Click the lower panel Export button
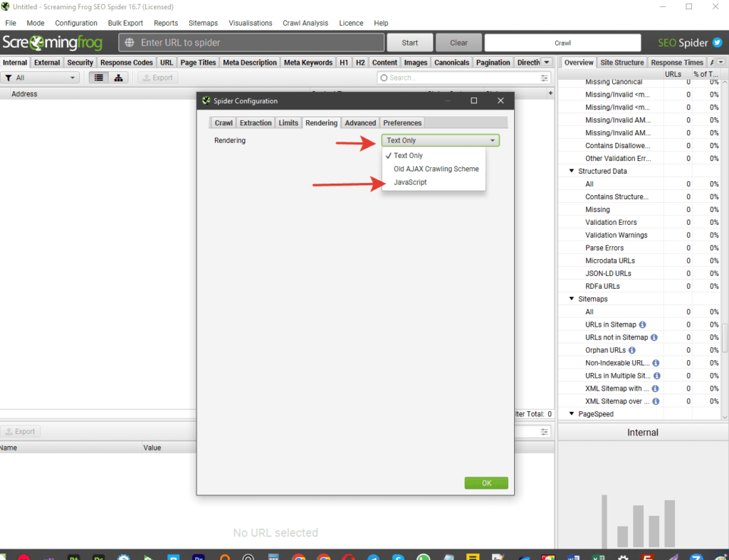 (21, 432)
